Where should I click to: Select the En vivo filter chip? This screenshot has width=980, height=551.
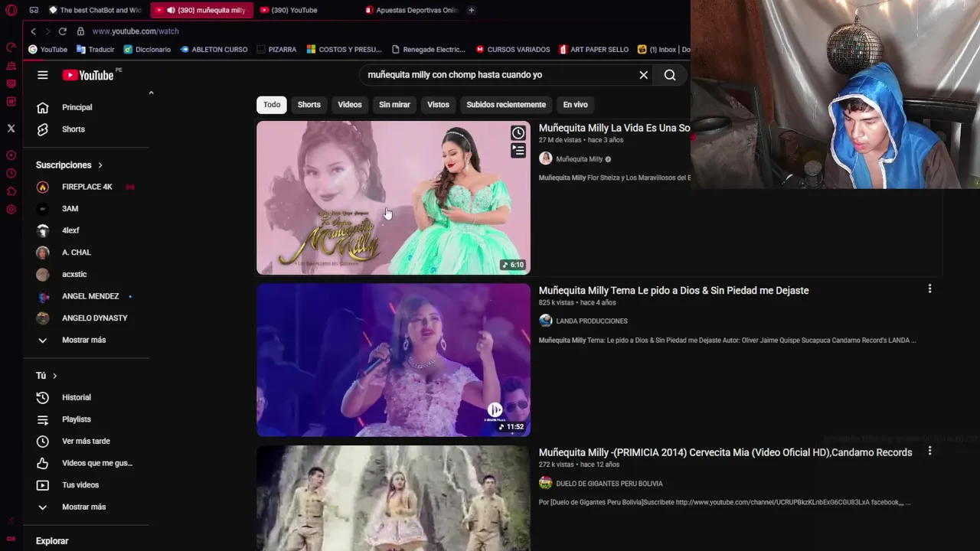575,105
